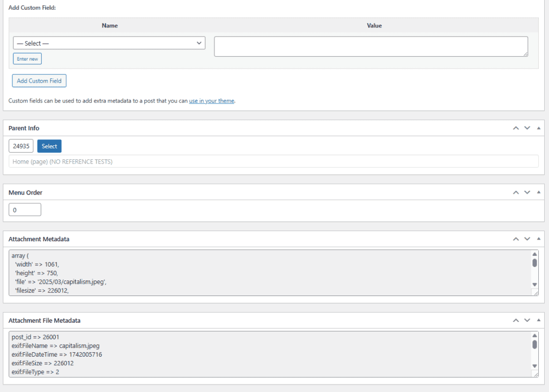Click the Enter new button
The width and height of the screenshot is (549, 392).
click(27, 59)
